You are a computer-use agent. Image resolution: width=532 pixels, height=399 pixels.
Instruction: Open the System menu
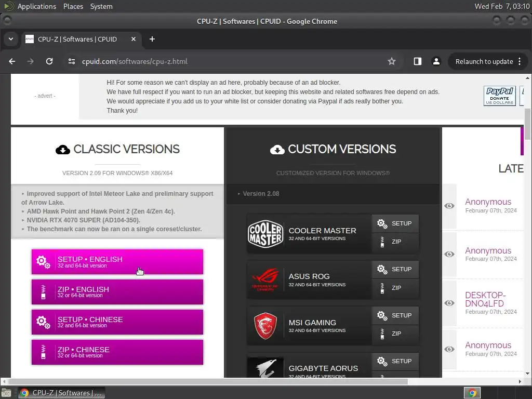pos(101,6)
